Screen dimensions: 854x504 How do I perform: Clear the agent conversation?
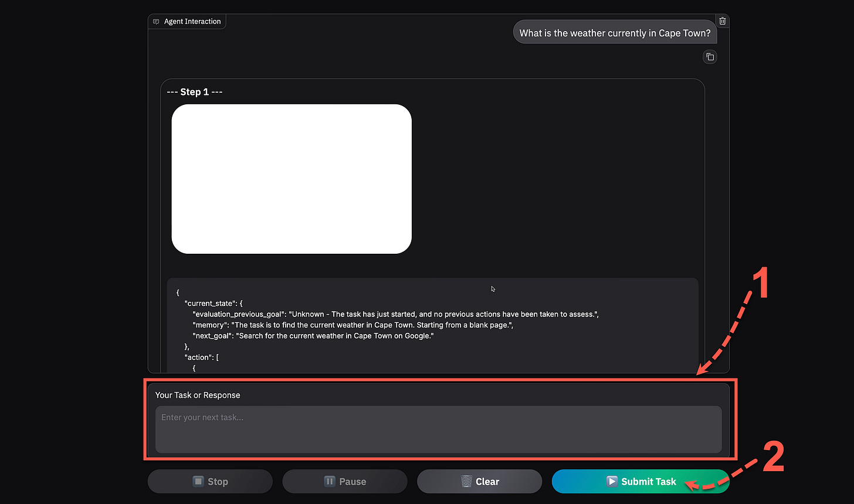click(480, 481)
